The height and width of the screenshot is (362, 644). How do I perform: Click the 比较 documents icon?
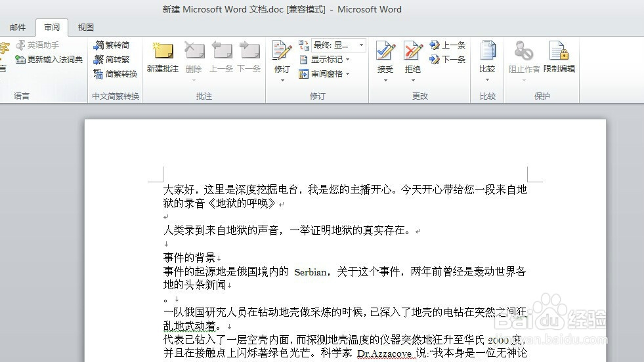point(487,50)
